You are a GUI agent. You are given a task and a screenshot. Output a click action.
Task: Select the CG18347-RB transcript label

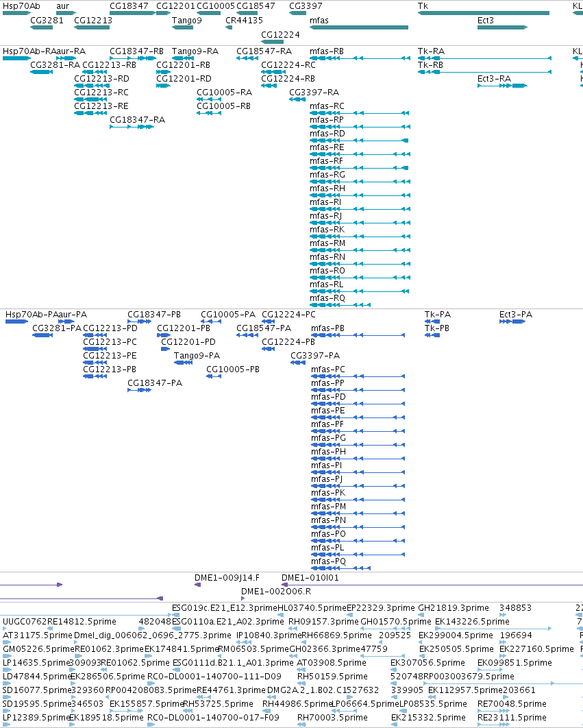(x=136, y=51)
